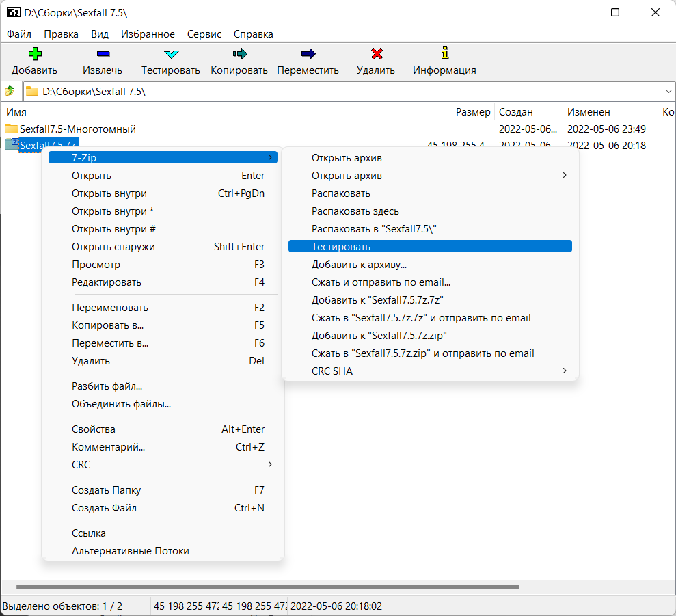
Task: Click the horizontal scrollbar at bottom
Action: click(267, 587)
